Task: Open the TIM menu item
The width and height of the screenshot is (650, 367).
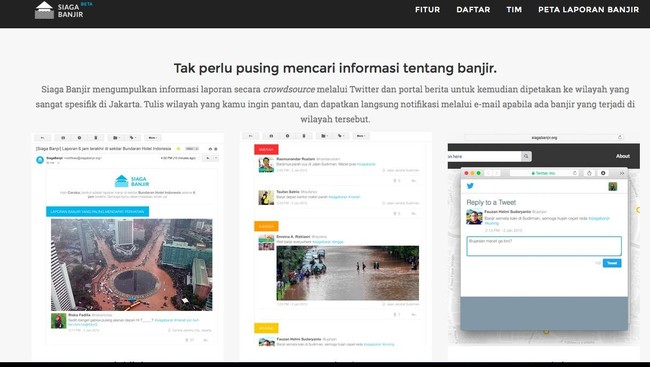Action: 514,10
